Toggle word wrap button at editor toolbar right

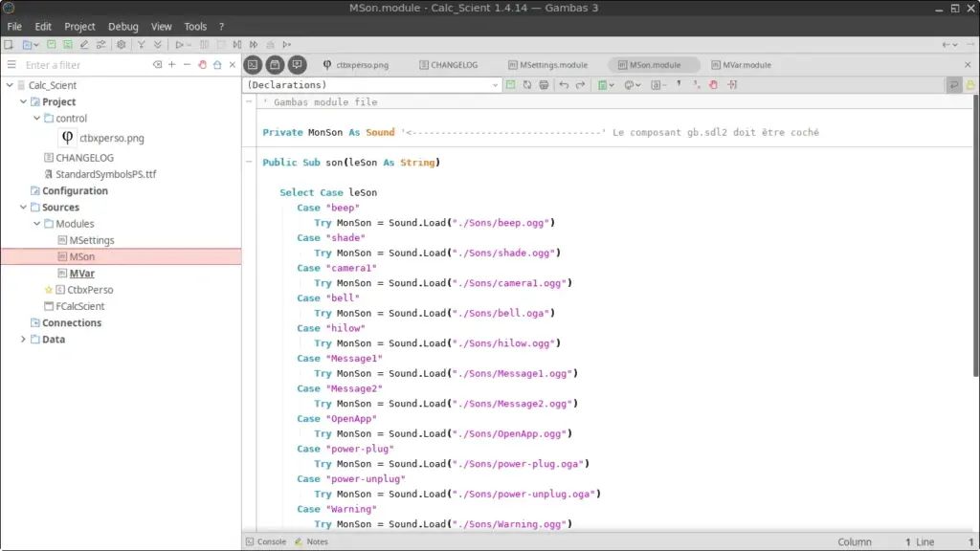click(x=954, y=85)
